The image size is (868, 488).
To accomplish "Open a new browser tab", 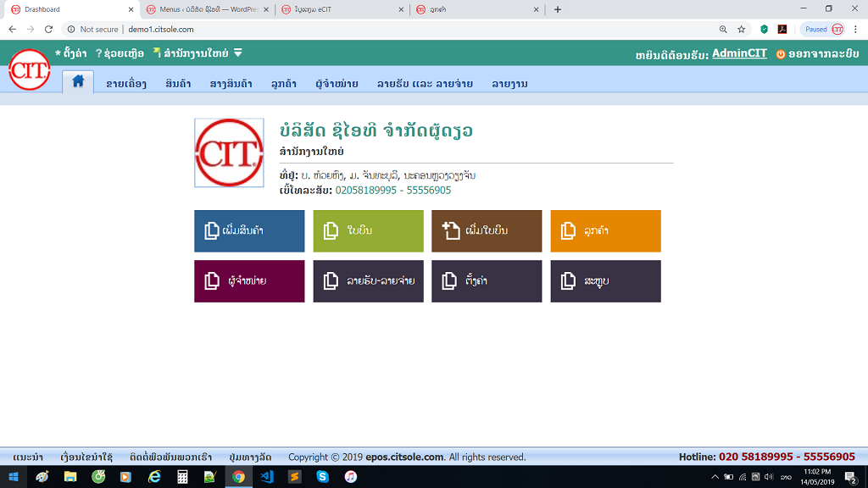I will [558, 9].
